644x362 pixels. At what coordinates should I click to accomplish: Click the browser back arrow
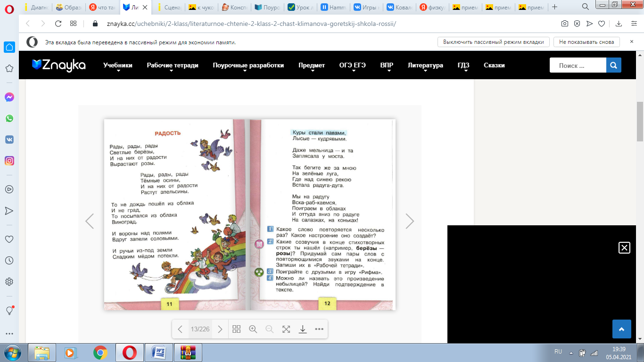click(27, 24)
